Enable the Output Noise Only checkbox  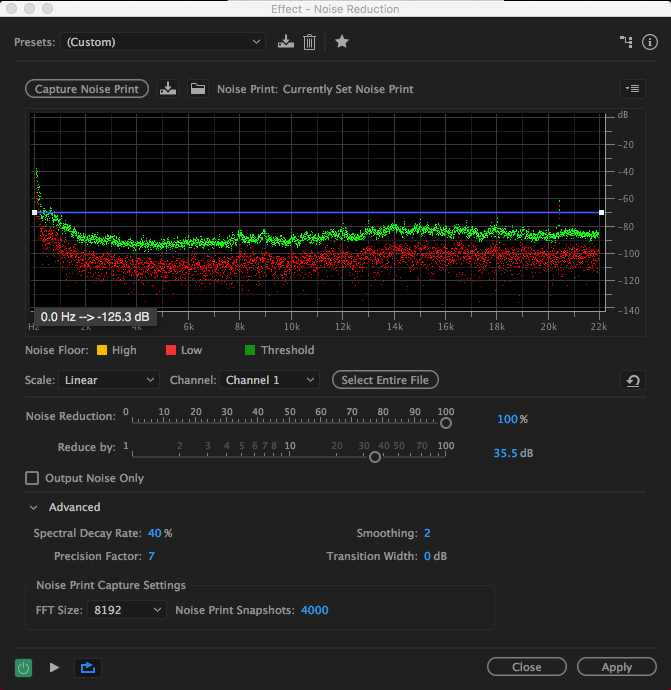click(32, 478)
